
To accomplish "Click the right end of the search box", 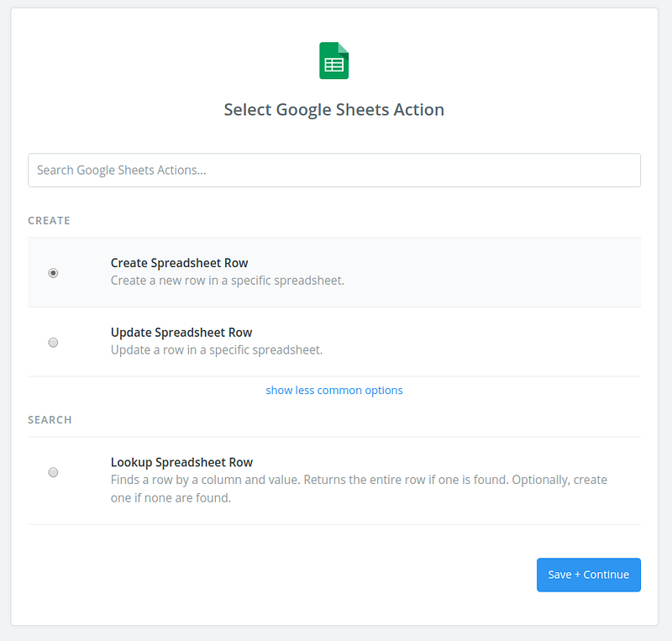I will coord(622,170).
